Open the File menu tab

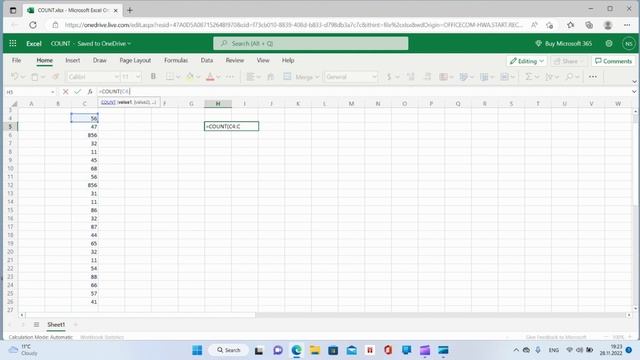click(16, 60)
